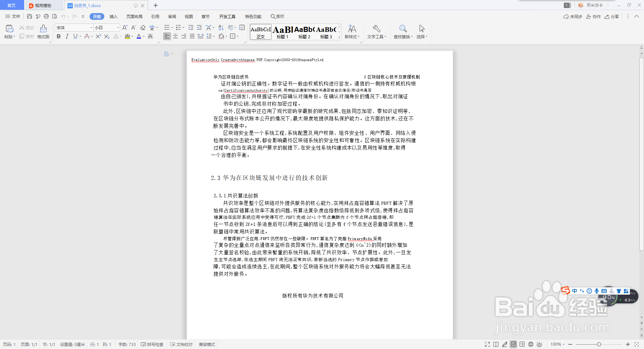Screen dimensions: 644x349
Task: Open the 文件 (File) menu
Action: pyautogui.click(x=13, y=16)
